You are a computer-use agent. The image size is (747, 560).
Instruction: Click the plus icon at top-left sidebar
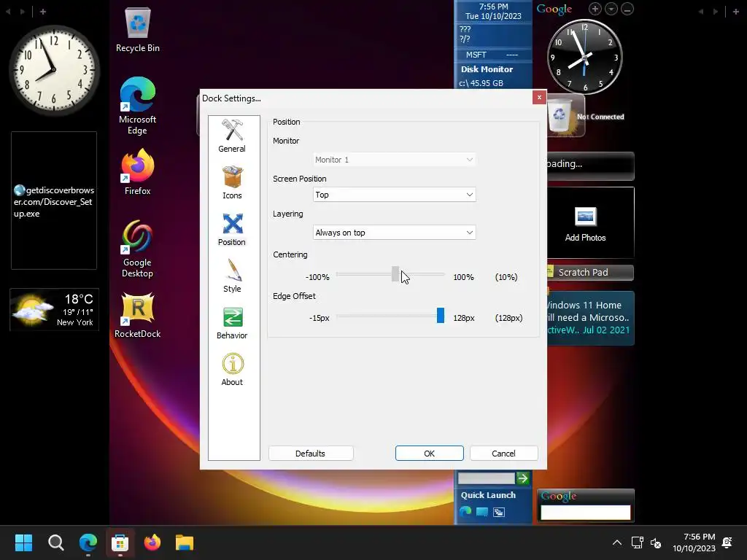pos(43,12)
